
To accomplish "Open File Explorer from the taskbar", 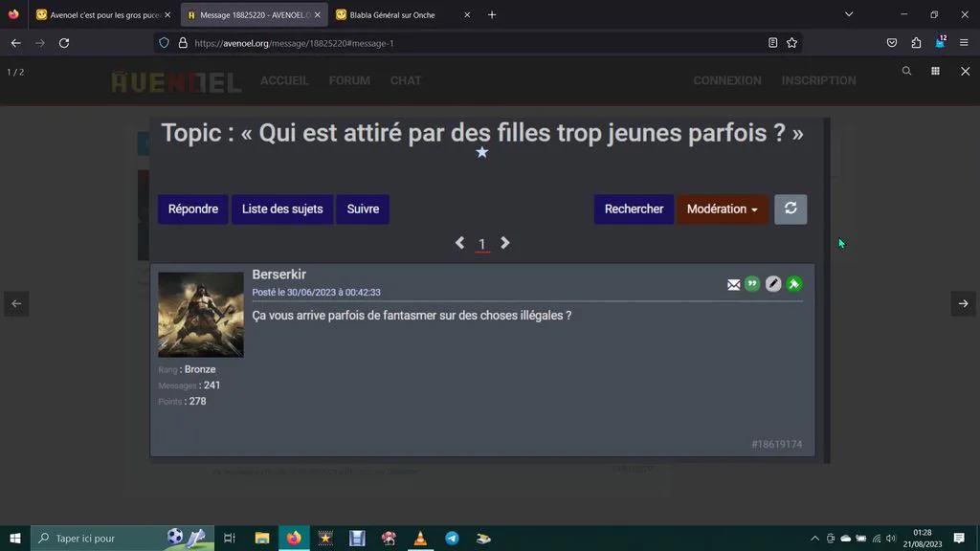I will (x=262, y=538).
